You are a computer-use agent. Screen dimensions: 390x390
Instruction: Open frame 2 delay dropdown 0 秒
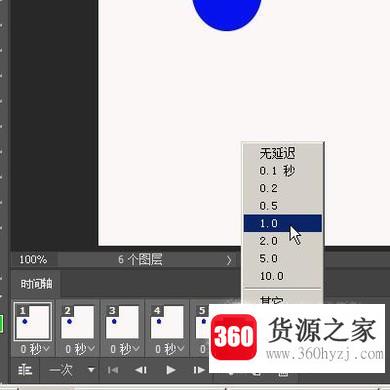click(80, 349)
